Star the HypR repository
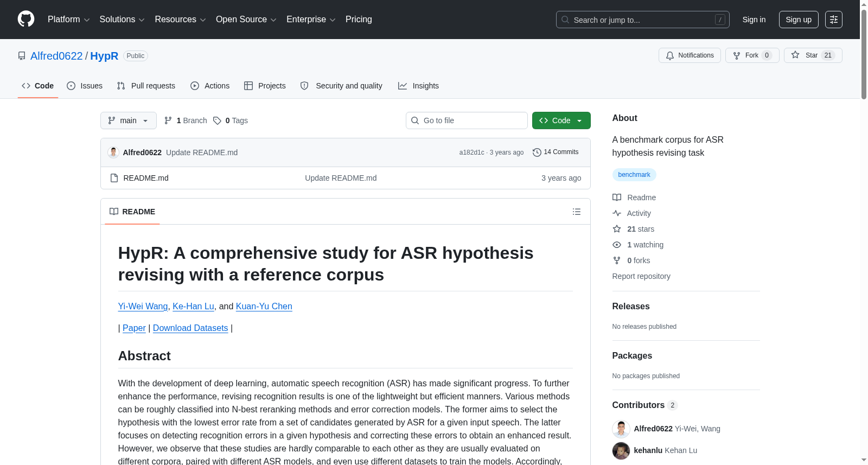This screenshot has height=465, width=868. [x=813, y=55]
